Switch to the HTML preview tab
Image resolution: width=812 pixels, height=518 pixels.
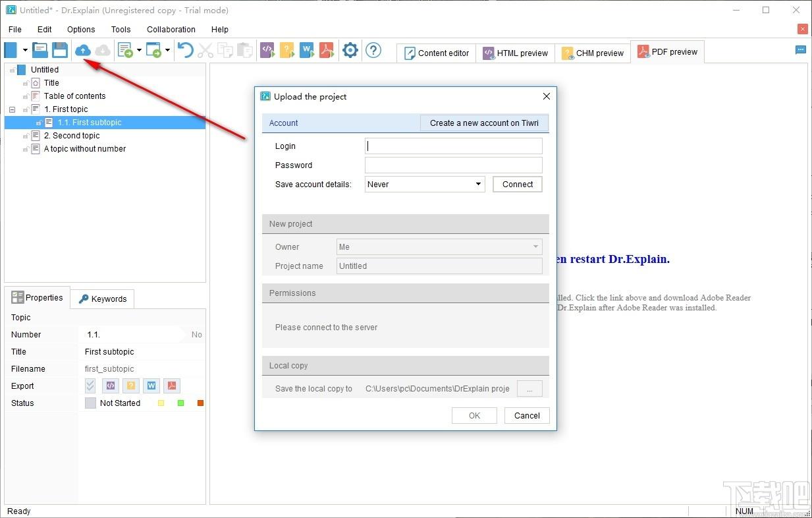pyautogui.click(x=515, y=53)
